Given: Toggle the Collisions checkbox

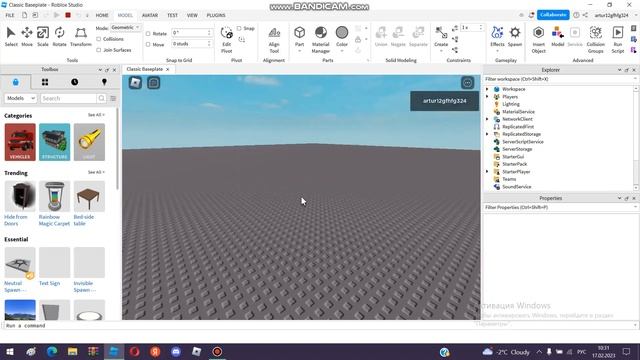Looking at the screenshot, I should coord(99,39).
